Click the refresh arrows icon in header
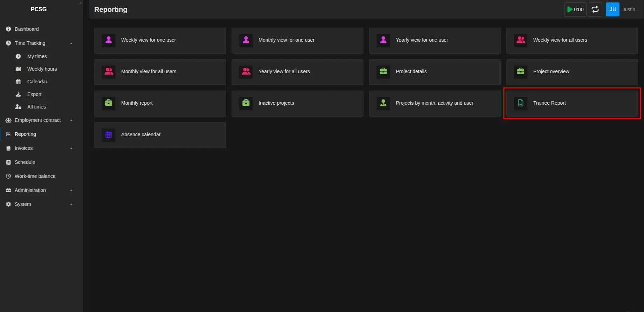The image size is (644, 312). (x=595, y=9)
